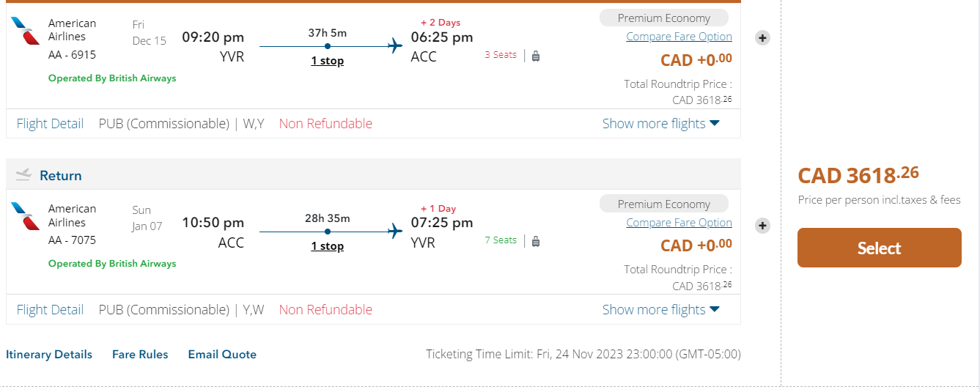Open 1 stop details for return flight
This screenshot has width=980, height=392.
click(x=327, y=246)
